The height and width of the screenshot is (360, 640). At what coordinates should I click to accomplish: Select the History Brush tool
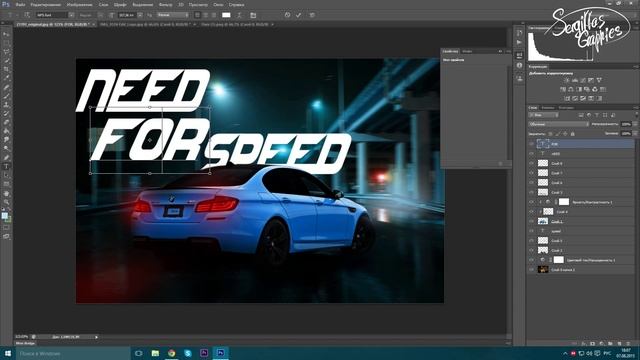(x=6, y=114)
